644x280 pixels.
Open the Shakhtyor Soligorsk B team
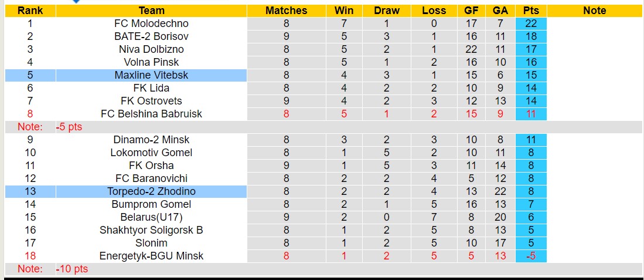click(151, 230)
